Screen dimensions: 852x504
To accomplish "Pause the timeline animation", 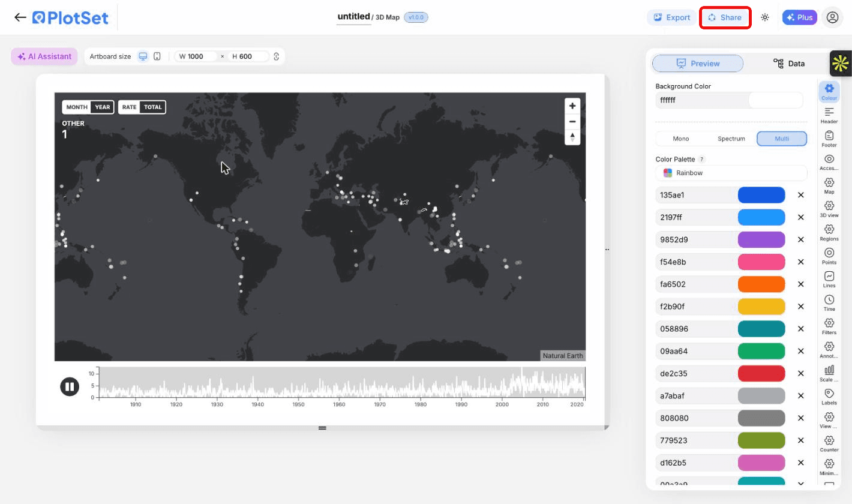I will click(70, 387).
